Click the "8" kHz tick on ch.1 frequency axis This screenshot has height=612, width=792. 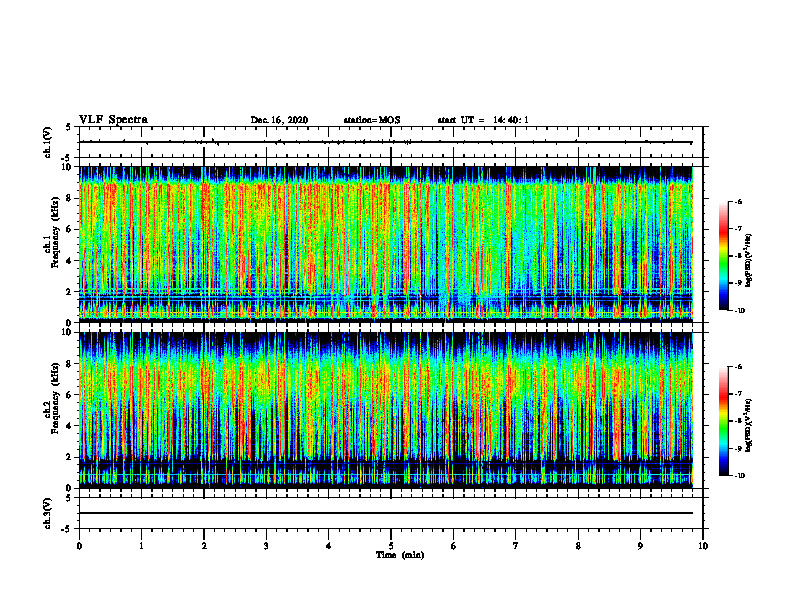coord(69,198)
